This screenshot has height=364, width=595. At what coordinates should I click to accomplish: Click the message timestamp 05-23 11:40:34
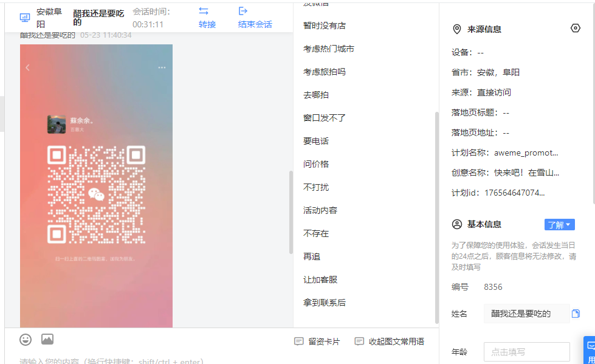[x=106, y=35]
